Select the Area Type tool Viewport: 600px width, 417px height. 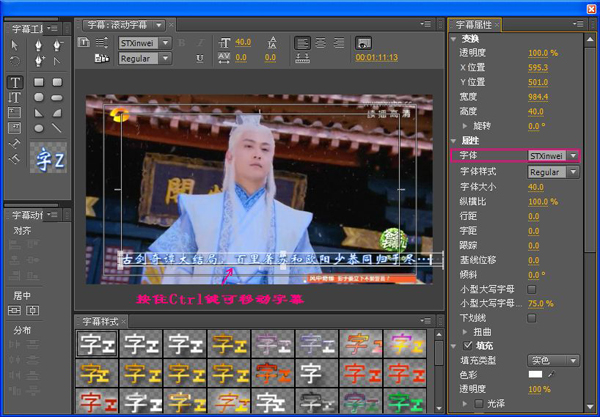click(x=15, y=113)
